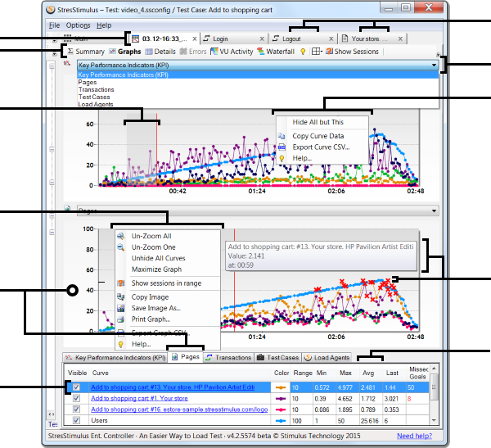491x448 pixels.
Task: Click the orange color swatch for cart #13
Action: 281,387
